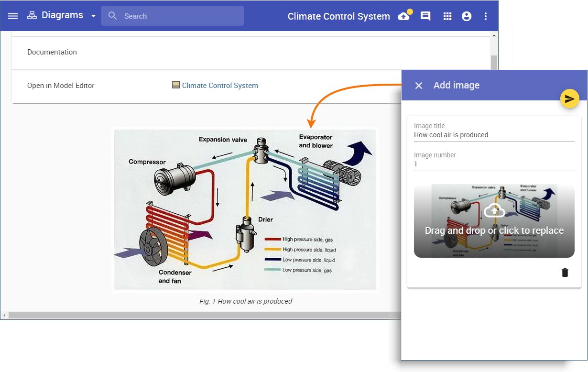Click the Image title field
The width and height of the screenshot is (588, 372).
point(494,135)
